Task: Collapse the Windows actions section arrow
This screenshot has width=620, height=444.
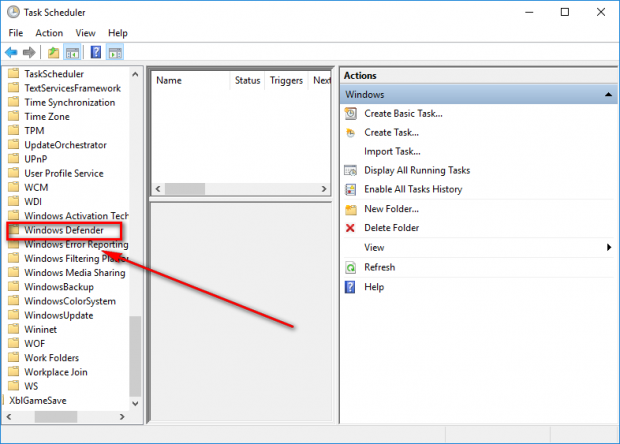Action: (x=608, y=94)
